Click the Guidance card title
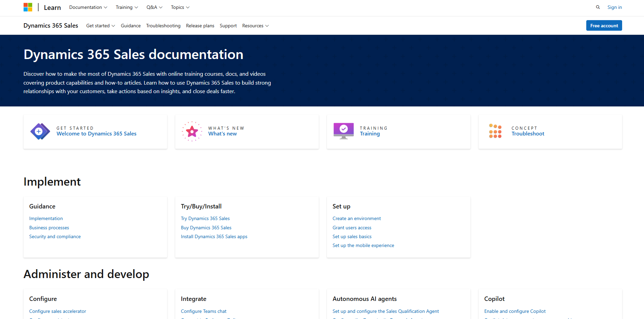Image resolution: width=644 pixels, height=319 pixels. 42,206
